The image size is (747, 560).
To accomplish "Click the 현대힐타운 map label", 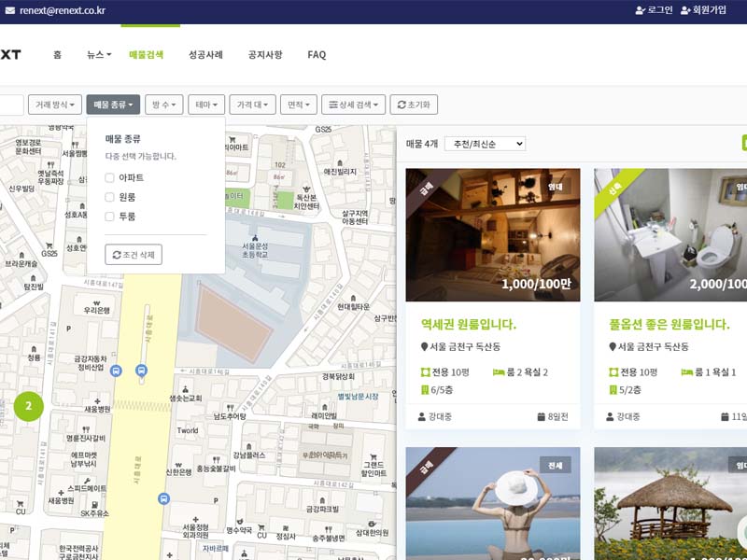I will [354, 307].
